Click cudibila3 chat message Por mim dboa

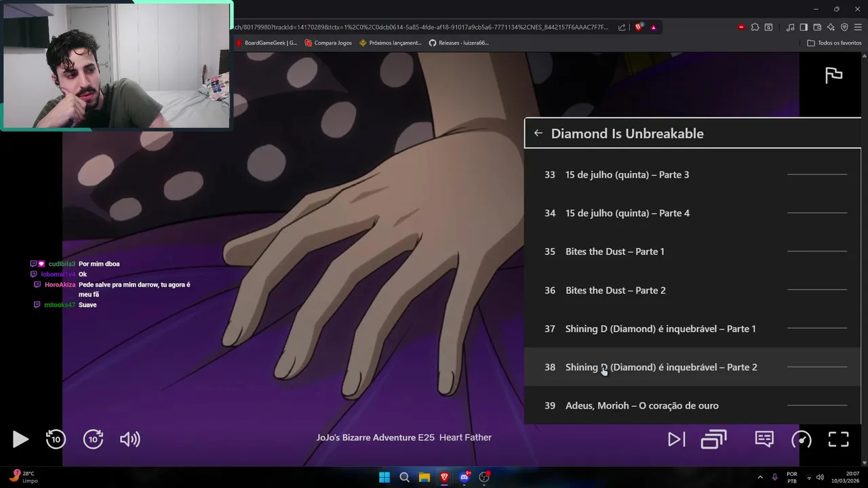point(98,264)
